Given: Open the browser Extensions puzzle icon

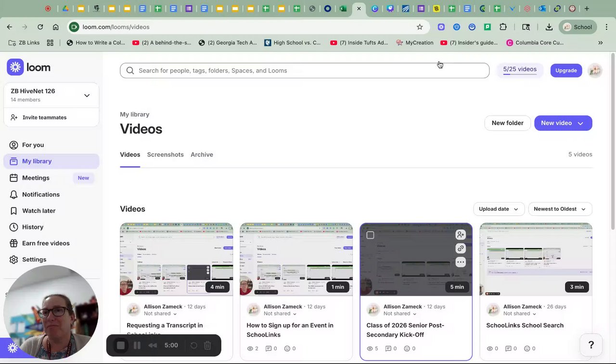Looking at the screenshot, I should point(503,27).
